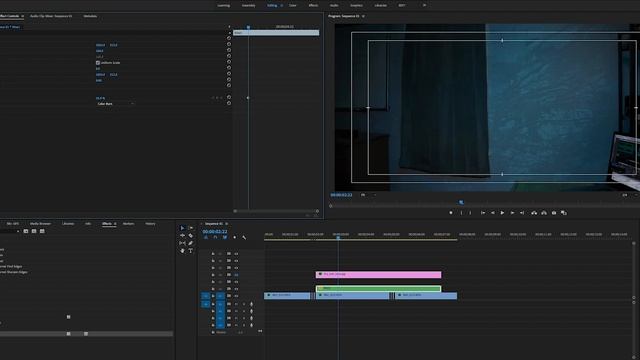Play the Program monitor video

coord(502,213)
